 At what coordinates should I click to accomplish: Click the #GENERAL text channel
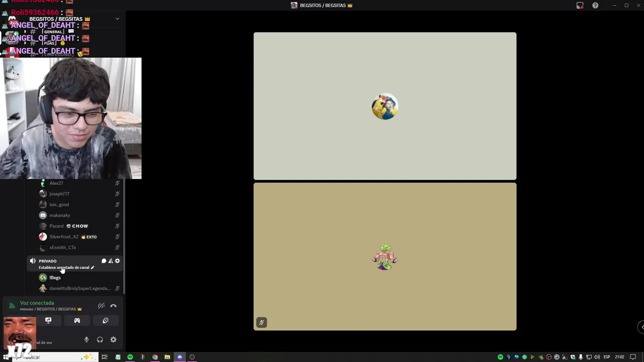click(x=53, y=32)
